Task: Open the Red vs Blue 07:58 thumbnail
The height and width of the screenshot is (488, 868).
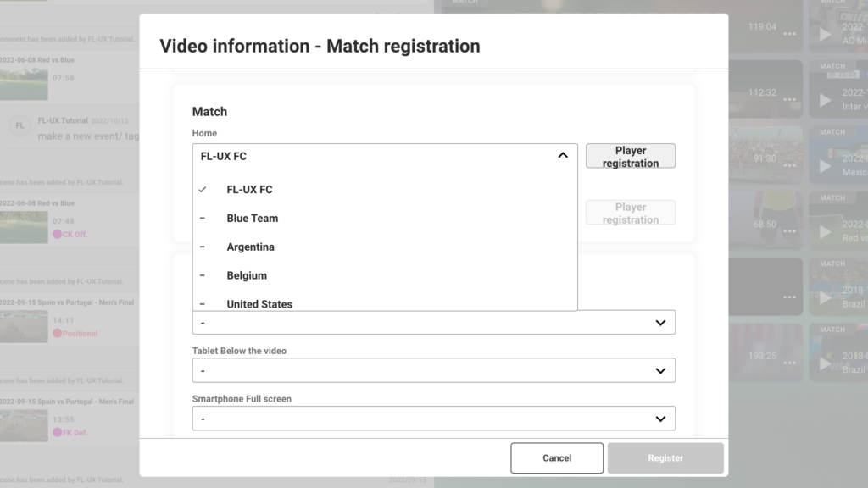Action: (x=24, y=84)
